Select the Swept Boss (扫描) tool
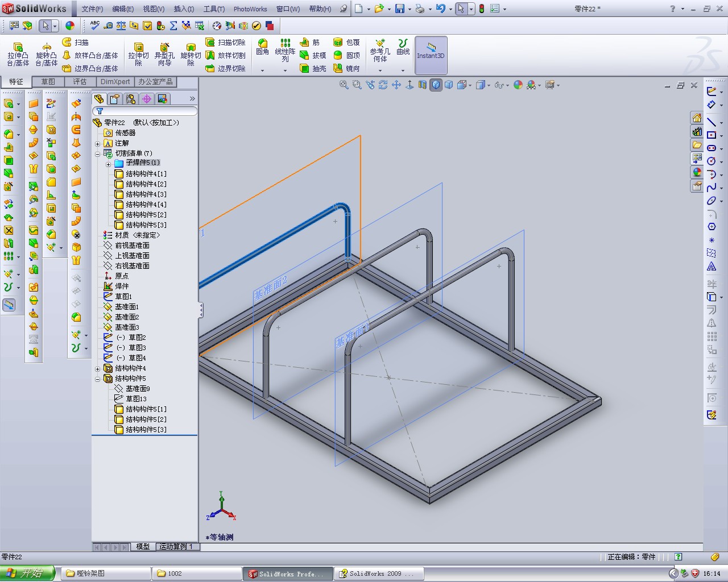The width and height of the screenshot is (728, 582). [x=76, y=43]
